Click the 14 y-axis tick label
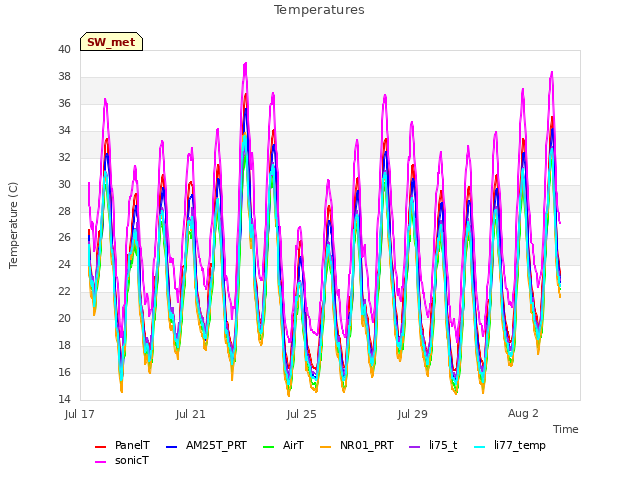Image resolution: width=640 pixels, height=480 pixels. (64, 399)
